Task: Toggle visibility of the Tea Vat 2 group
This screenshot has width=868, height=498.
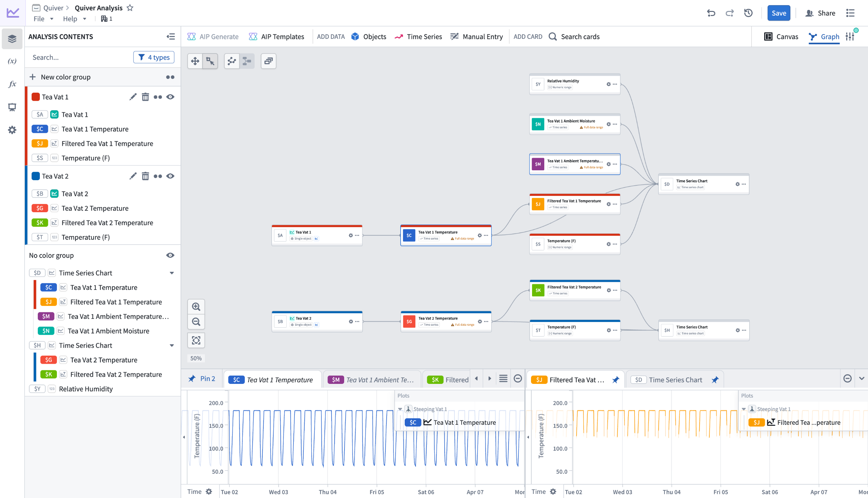Action: (x=171, y=176)
